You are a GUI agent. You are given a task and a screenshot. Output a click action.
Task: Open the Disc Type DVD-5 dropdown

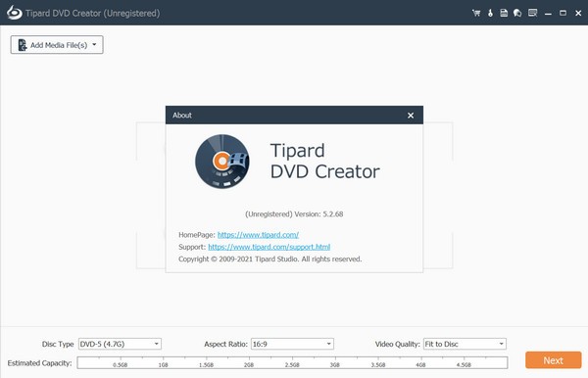[120, 344]
